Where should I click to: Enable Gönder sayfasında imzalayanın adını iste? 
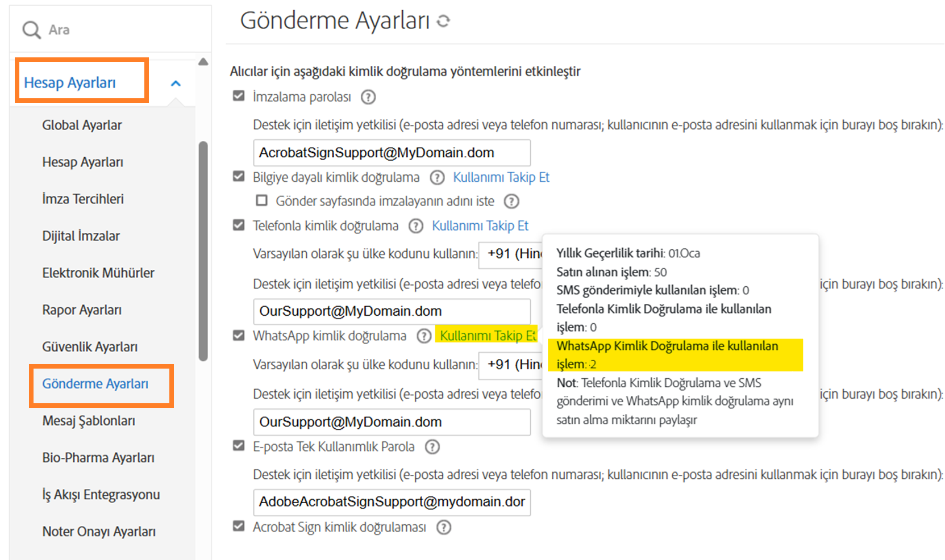click(261, 200)
